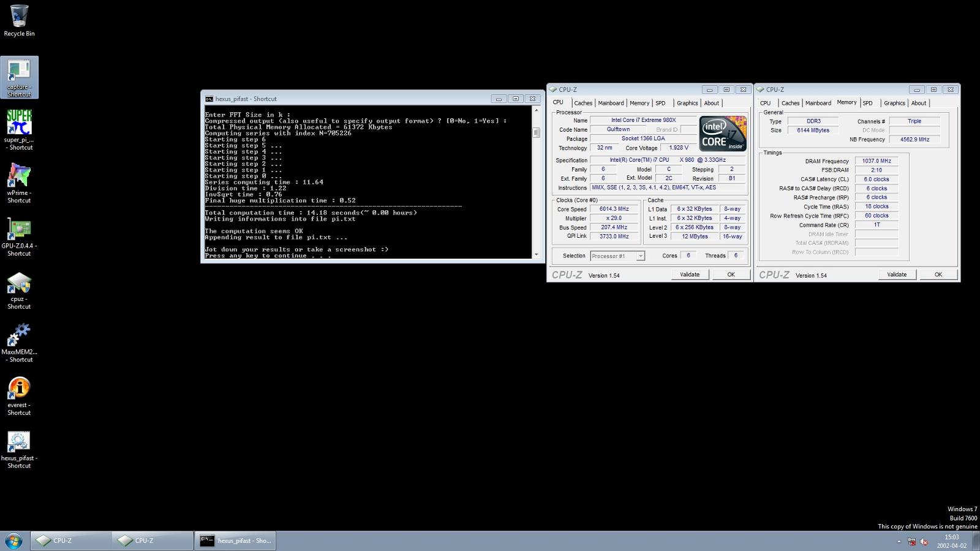Image resolution: width=980 pixels, height=551 pixels.
Task: Click OK in right CPU-Z window
Action: point(938,275)
